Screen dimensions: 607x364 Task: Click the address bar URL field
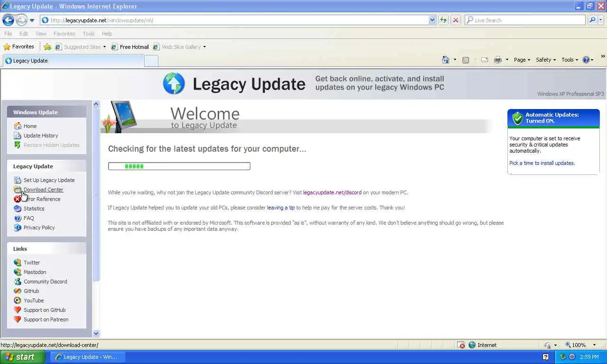234,20
